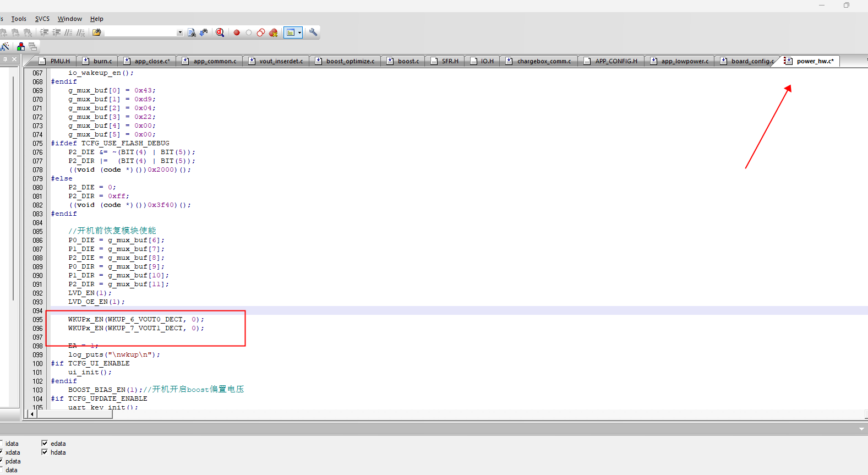
Task: Switch to the chargebox_comm.c tab
Action: pyautogui.click(x=539, y=61)
